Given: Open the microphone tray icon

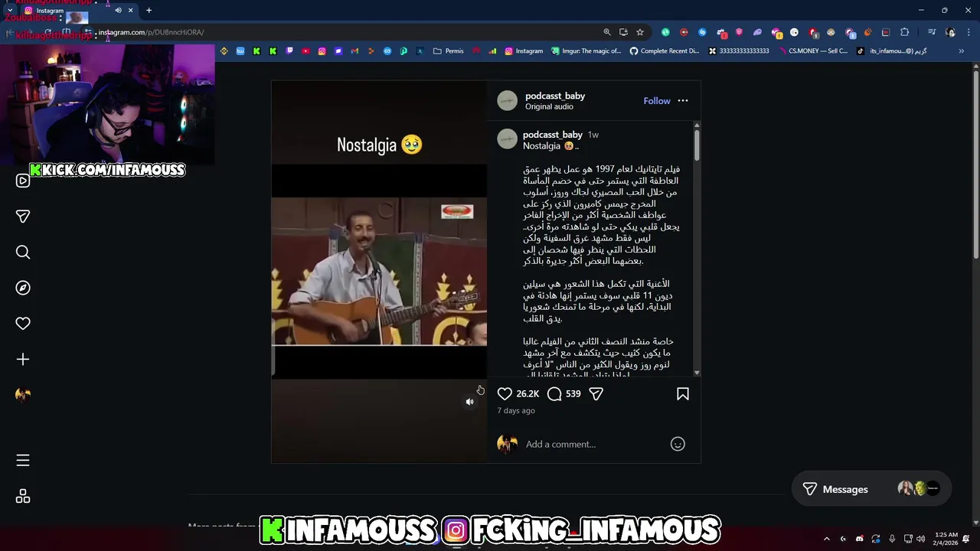Looking at the screenshot, I should pyautogui.click(x=892, y=539).
